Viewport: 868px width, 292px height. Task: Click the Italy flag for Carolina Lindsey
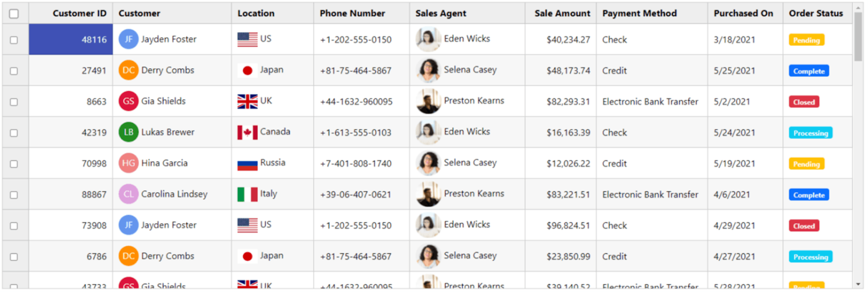pos(247,194)
